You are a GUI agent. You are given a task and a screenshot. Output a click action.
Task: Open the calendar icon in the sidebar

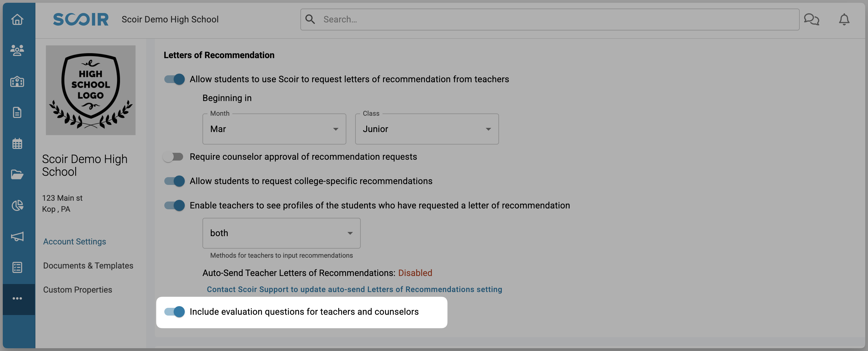[x=17, y=144]
